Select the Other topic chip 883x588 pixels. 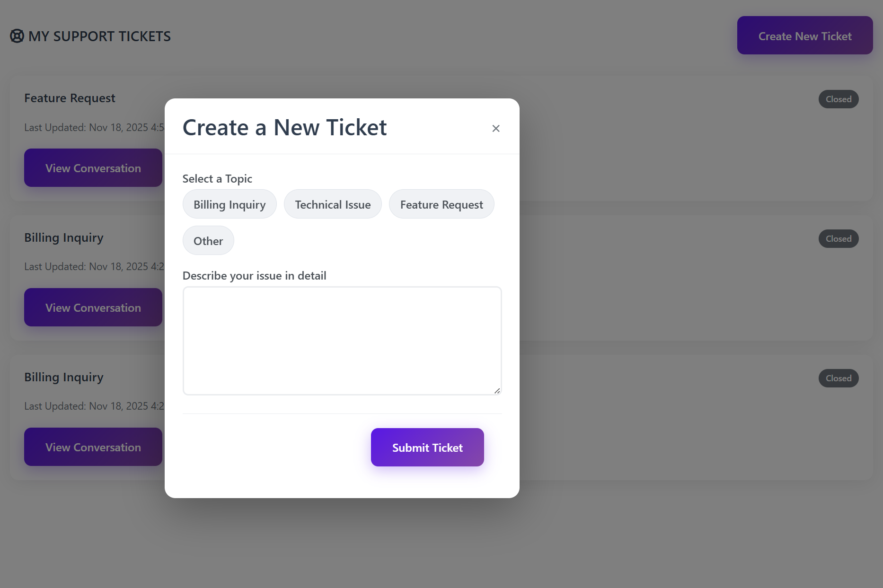(x=208, y=241)
